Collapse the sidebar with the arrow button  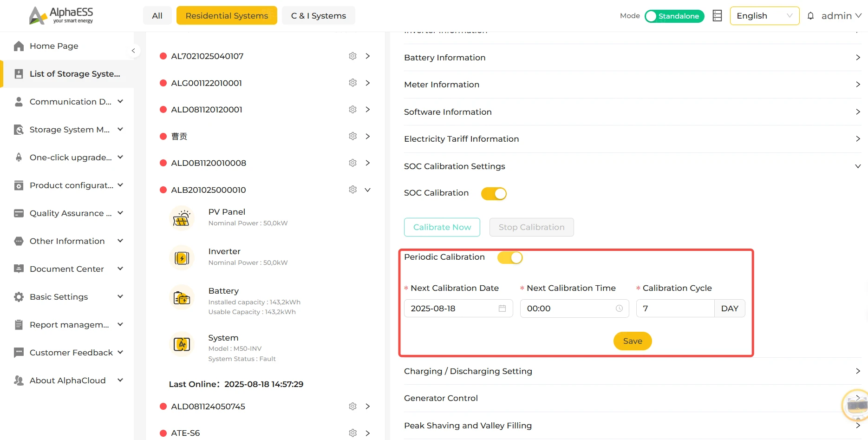pos(133,51)
